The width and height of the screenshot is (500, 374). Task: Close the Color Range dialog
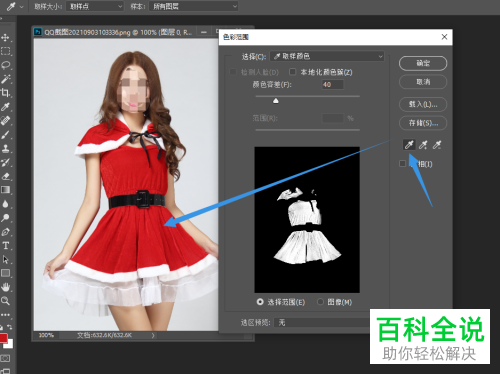pyautogui.click(x=444, y=37)
